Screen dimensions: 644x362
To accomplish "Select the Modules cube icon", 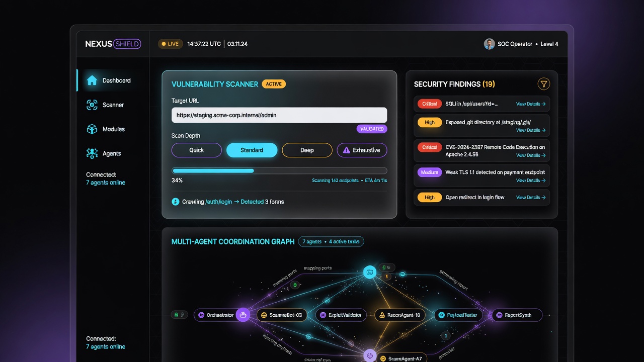I will point(92,129).
